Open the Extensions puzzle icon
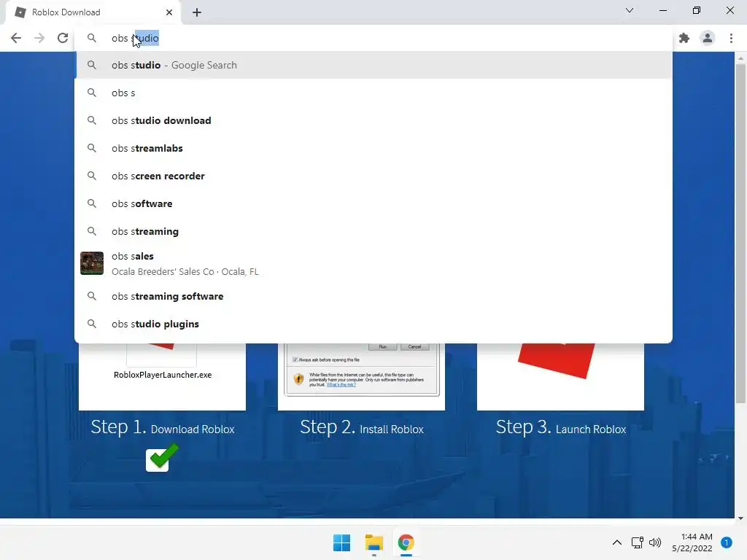 pyautogui.click(x=684, y=38)
